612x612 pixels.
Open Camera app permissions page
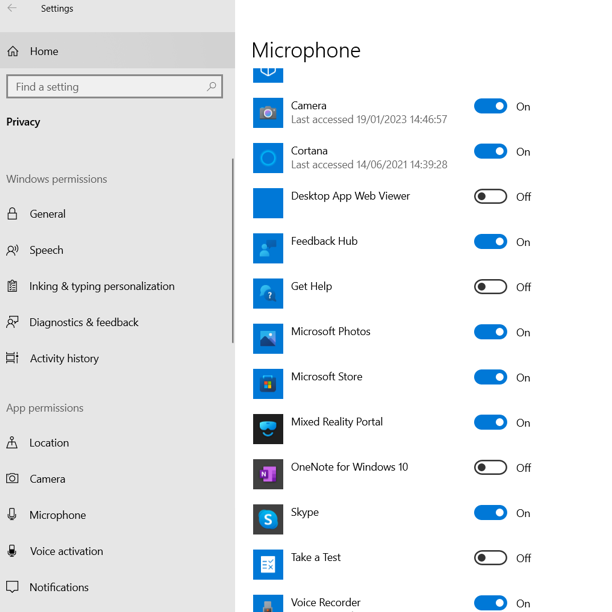coord(117,479)
